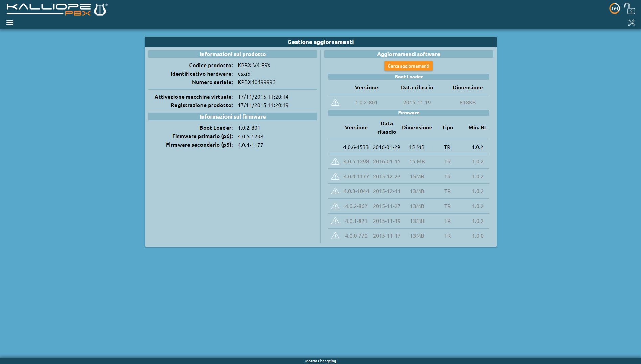Open the Mostra Changelog link
The width and height of the screenshot is (641, 364).
(320, 361)
